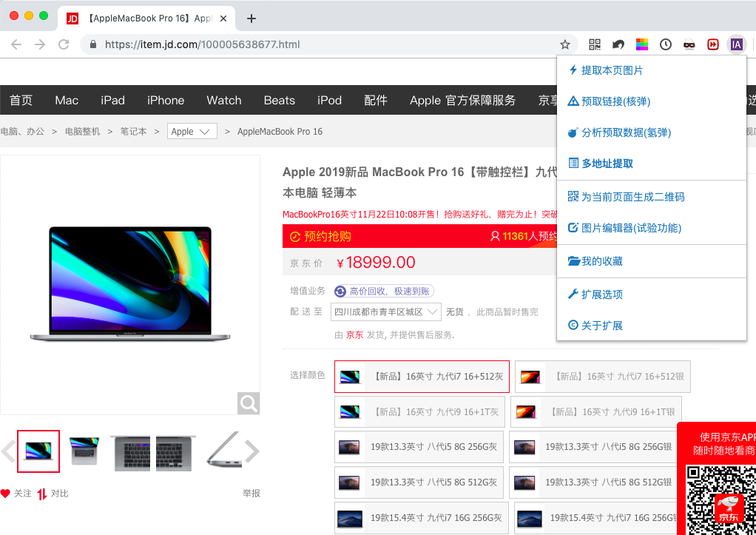Choose 预取链接(核弹) menu item
756x535 pixels.
652,101
